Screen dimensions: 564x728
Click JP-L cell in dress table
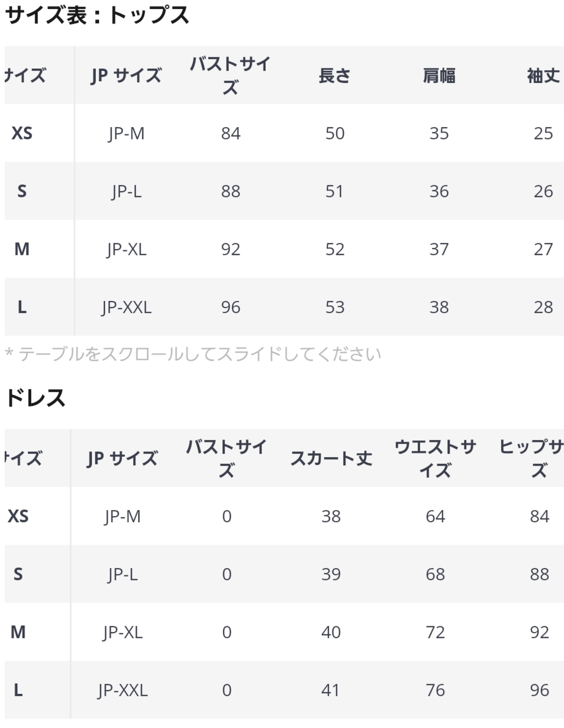pos(122,574)
